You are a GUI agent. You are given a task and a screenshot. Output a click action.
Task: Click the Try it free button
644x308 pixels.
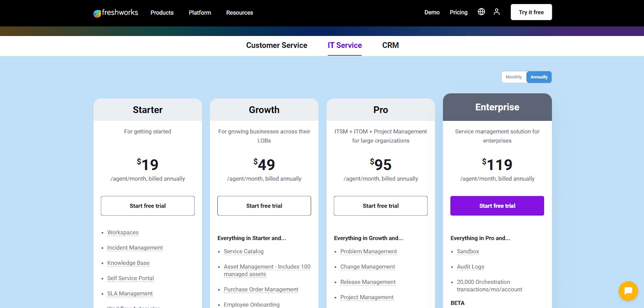tap(531, 12)
